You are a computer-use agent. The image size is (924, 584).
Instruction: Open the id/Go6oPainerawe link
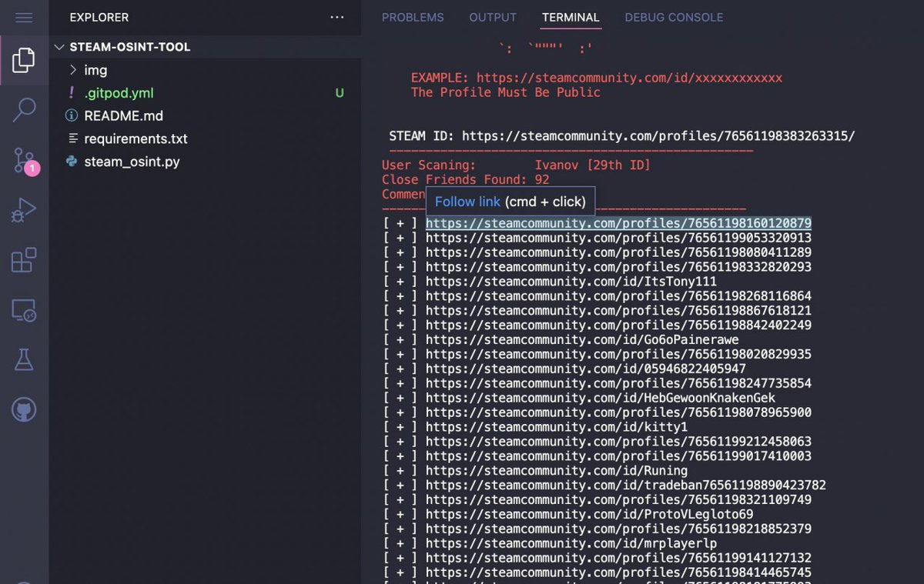[582, 340]
